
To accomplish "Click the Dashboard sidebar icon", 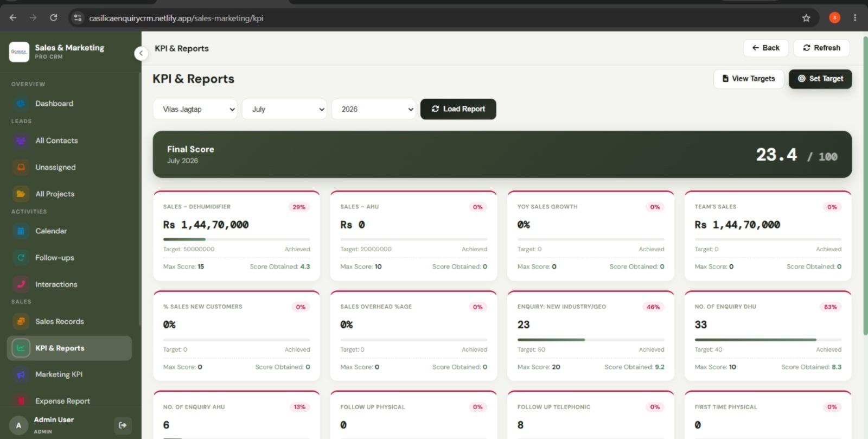I will coord(21,104).
